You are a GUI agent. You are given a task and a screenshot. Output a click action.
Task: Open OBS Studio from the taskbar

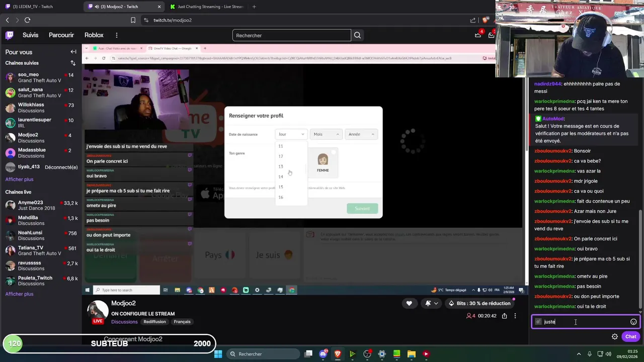(367, 354)
